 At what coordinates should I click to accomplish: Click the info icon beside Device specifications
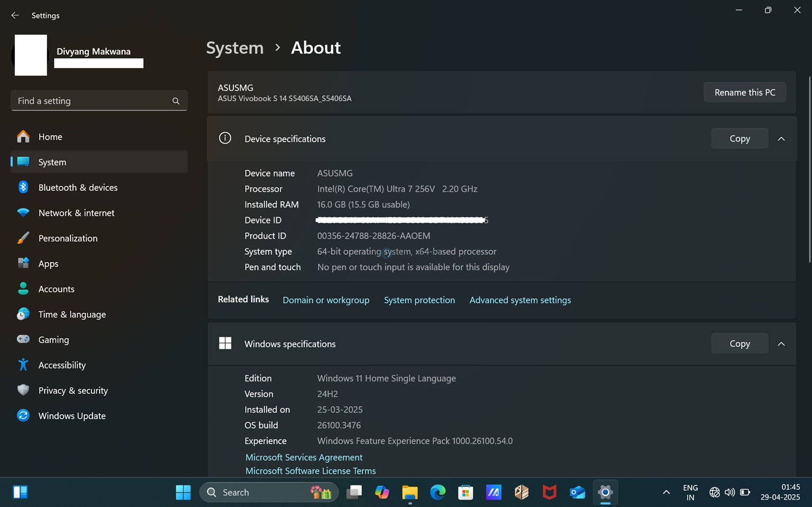pyautogui.click(x=225, y=139)
